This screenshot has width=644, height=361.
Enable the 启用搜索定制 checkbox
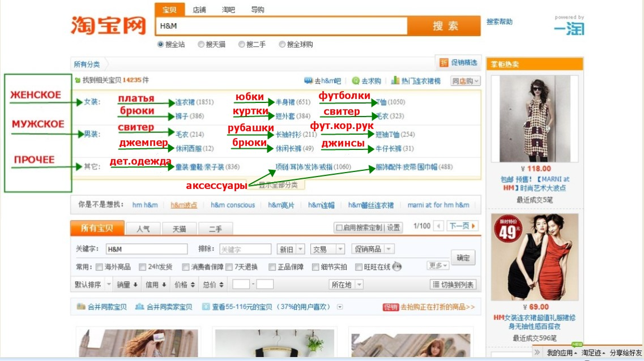[339, 227]
